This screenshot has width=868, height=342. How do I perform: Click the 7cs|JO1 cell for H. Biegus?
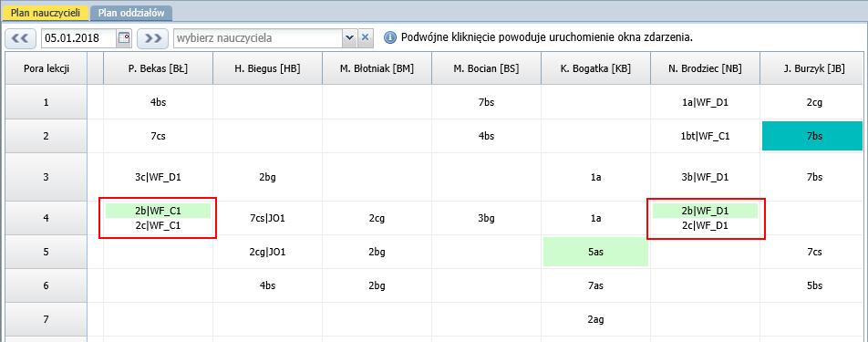(x=267, y=218)
